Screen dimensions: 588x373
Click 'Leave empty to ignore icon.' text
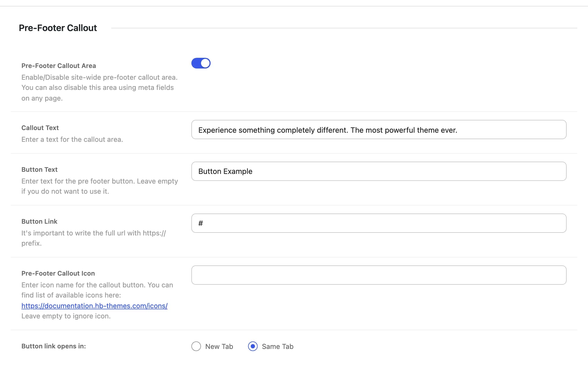[x=66, y=316]
